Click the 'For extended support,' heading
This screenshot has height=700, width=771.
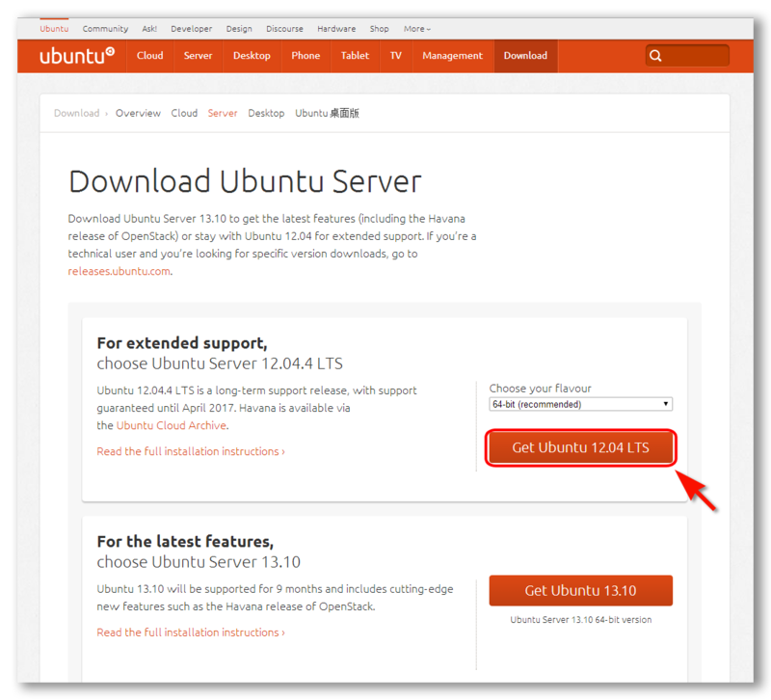pyautogui.click(x=182, y=343)
